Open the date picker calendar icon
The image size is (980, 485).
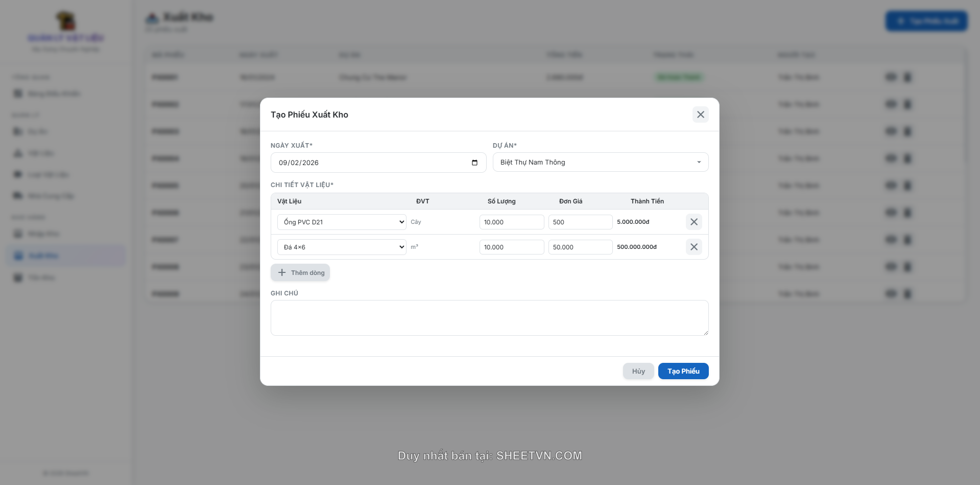tap(474, 163)
